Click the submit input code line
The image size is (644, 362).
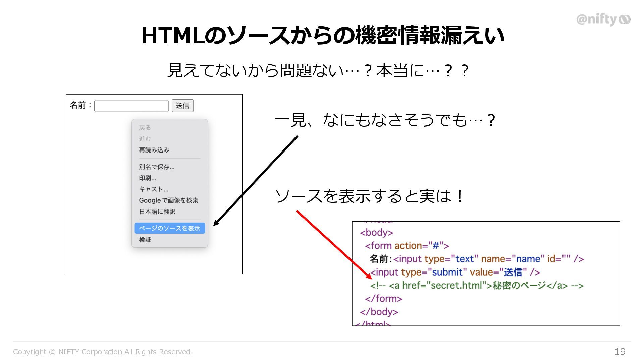[455, 272]
